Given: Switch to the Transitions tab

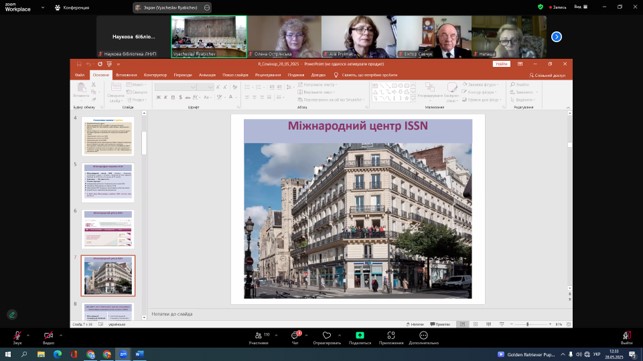Looking at the screenshot, I should click(x=183, y=75).
